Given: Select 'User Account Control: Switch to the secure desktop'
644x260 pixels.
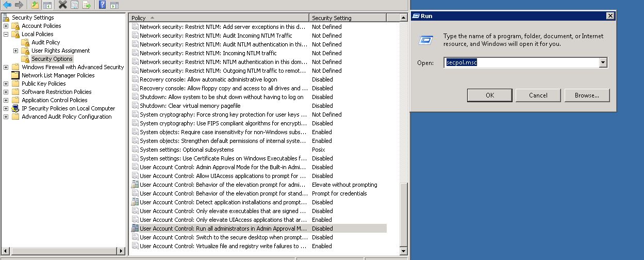Looking at the screenshot, I should (x=224, y=237).
